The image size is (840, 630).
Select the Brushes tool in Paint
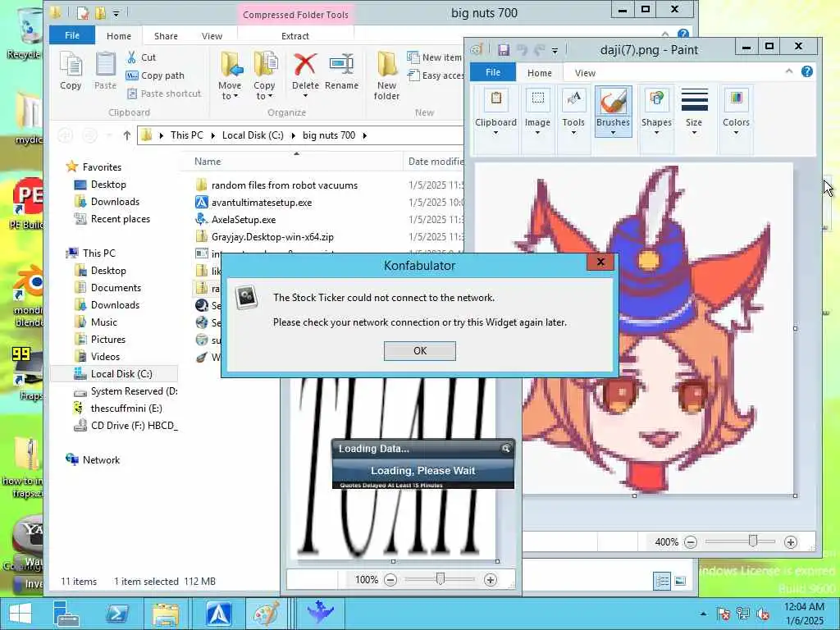[x=613, y=112]
